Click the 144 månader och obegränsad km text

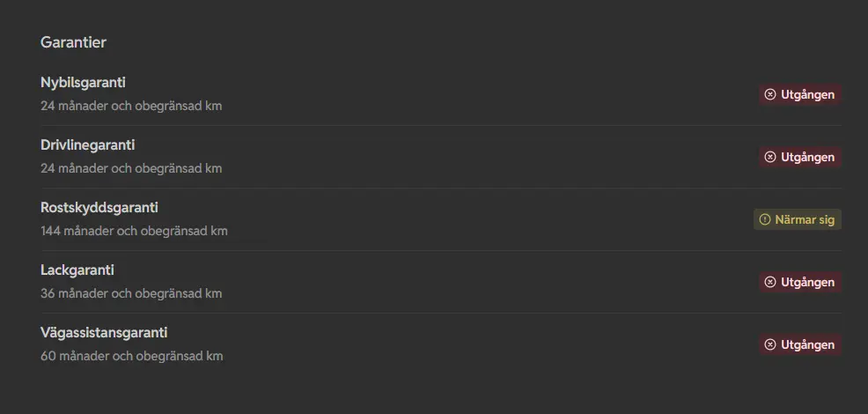click(x=134, y=231)
